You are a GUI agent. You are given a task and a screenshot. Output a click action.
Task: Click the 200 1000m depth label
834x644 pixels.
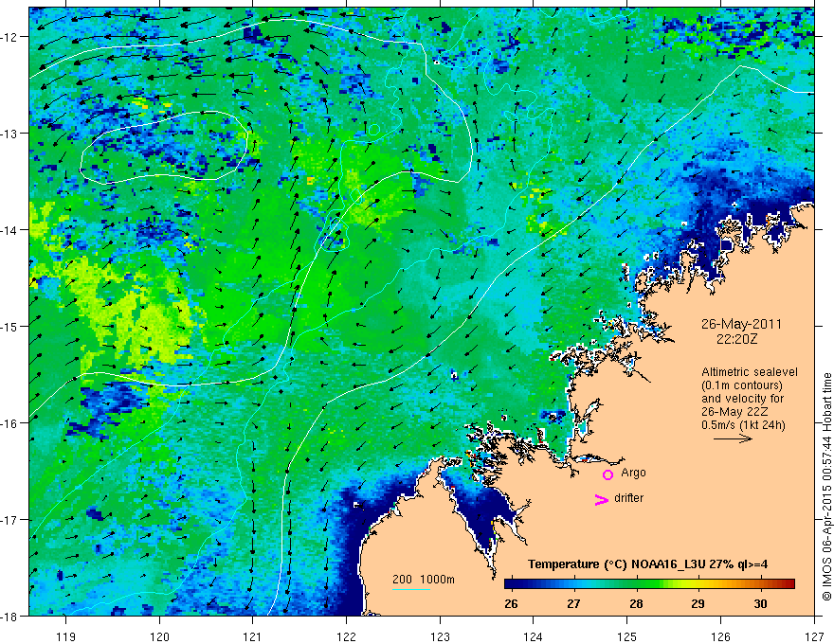pos(424,580)
